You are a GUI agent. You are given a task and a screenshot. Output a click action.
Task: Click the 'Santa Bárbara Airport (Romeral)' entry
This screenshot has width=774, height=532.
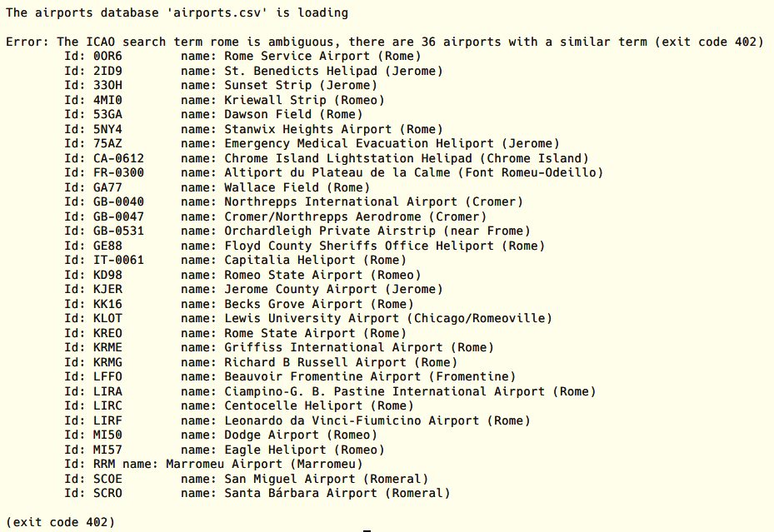(x=337, y=493)
